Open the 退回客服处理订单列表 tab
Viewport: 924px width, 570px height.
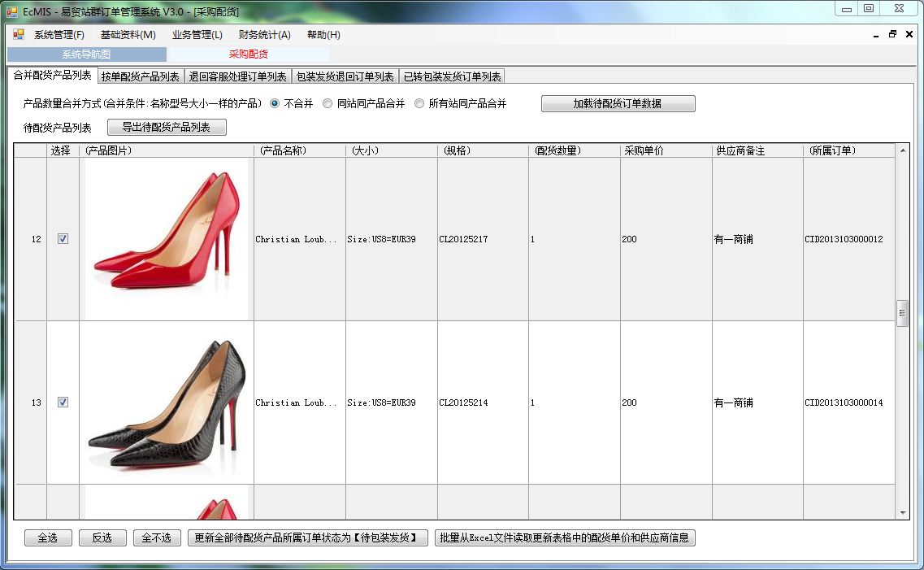tap(237, 76)
